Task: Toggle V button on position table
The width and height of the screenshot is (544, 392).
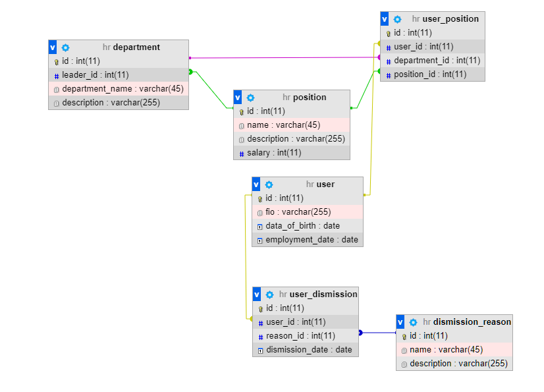Action: click(238, 98)
